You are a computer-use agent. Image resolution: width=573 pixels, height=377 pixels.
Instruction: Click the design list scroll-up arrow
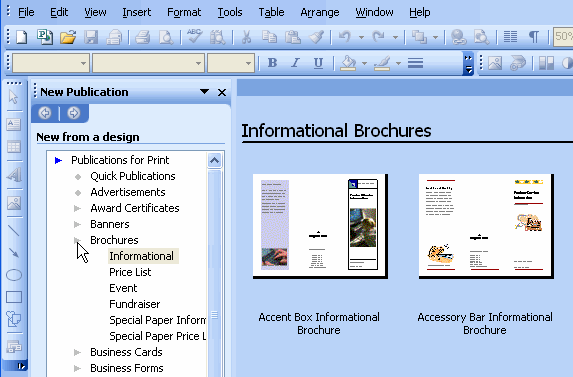215,160
